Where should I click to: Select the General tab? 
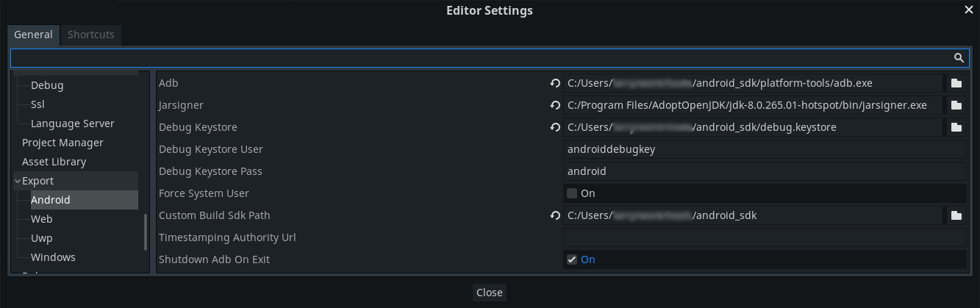(x=33, y=35)
